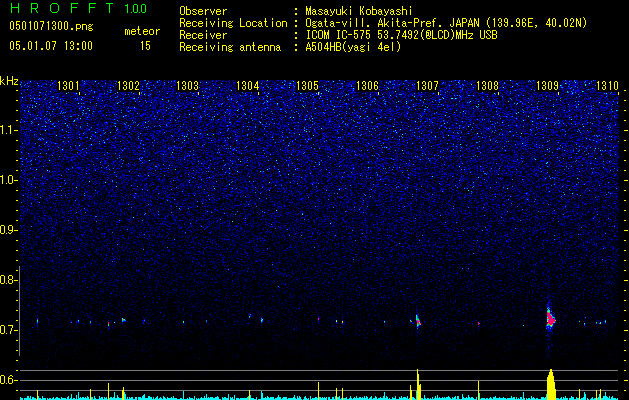Click the grey vertical bar beside the 0.8 label
This screenshot has width=629, height=400.
click(x=20, y=311)
